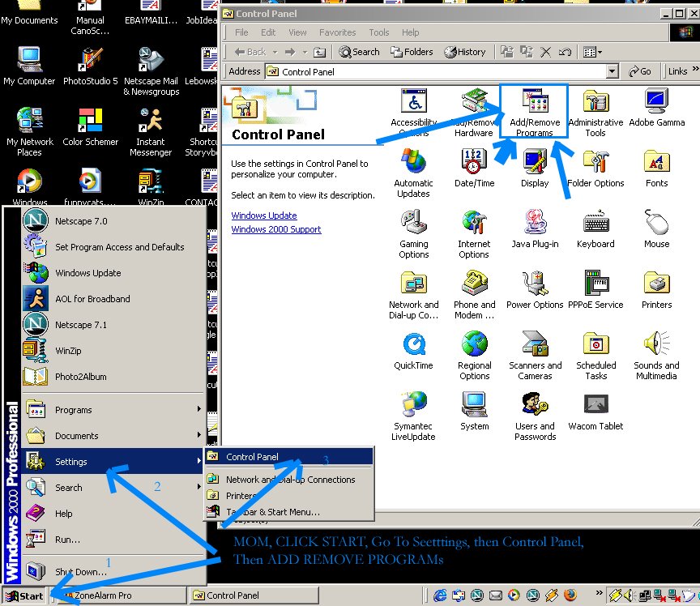The width and height of the screenshot is (700, 606).
Task: Expand Documents submenu in Start menu
Action: [113, 435]
